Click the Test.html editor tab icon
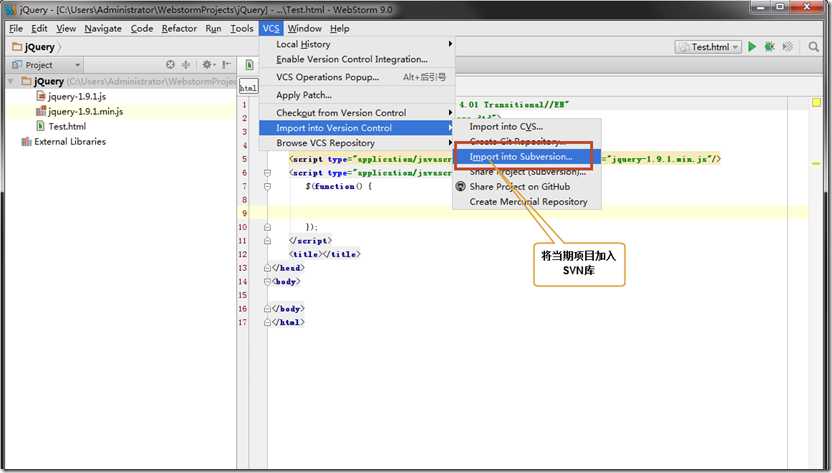 pos(249,65)
